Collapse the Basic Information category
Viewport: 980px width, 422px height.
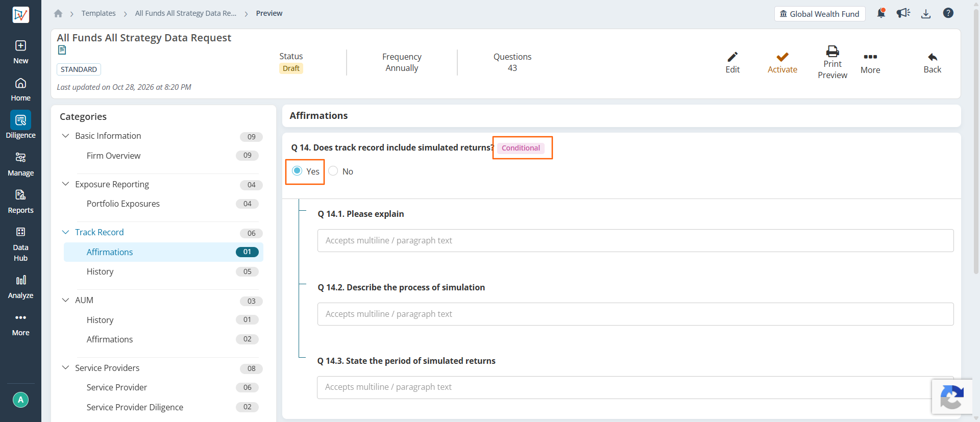[x=65, y=136]
